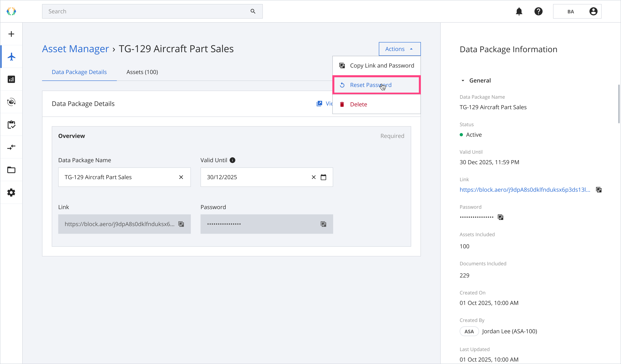This screenshot has width=621, height=364.
Task: Clear the Data Package Name field
Action: [x=181, y=177]
